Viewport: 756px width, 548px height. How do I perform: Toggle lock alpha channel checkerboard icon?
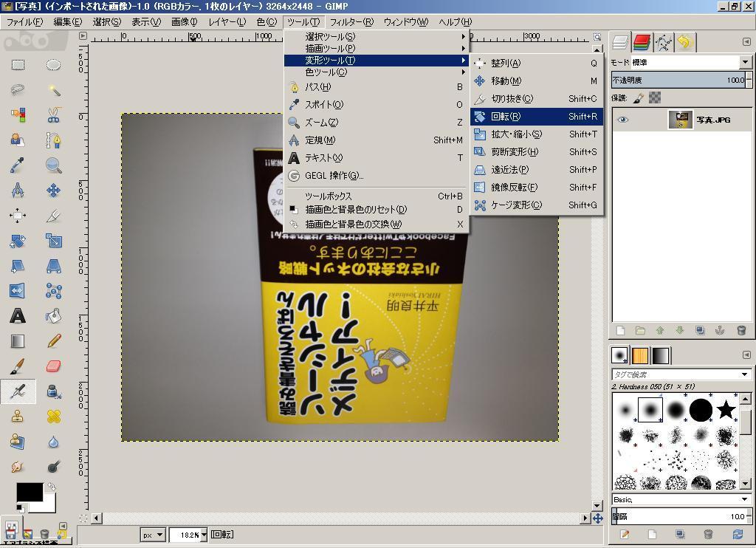(x=655, y=97)
